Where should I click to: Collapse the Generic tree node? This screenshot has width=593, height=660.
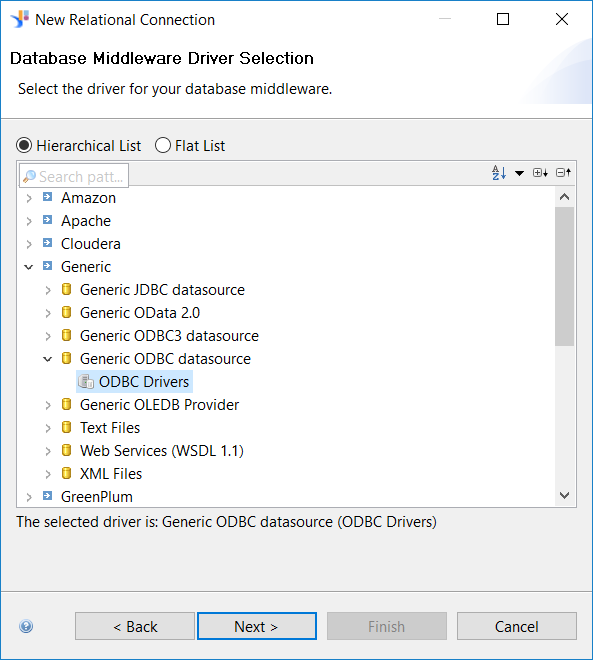[29, 267]
